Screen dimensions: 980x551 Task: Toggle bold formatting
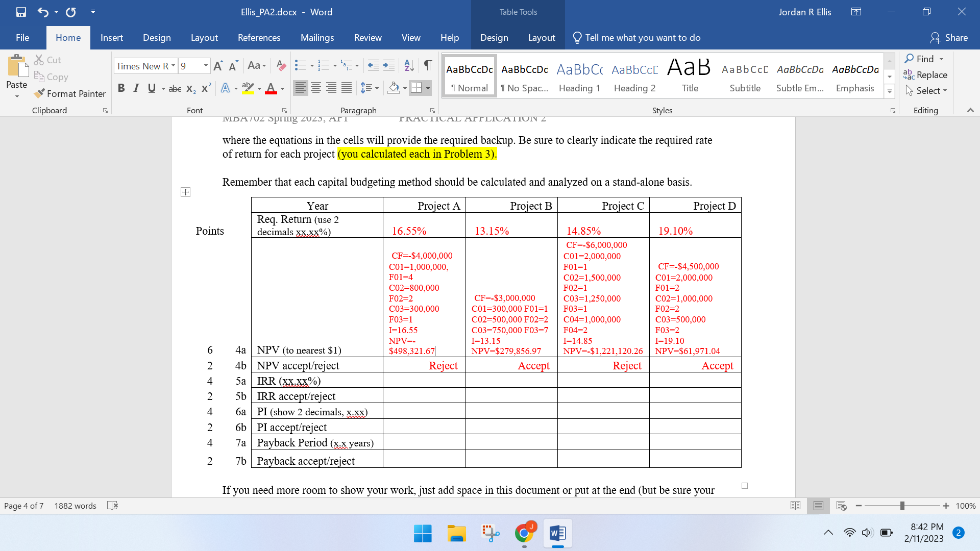tap(121, 88)
